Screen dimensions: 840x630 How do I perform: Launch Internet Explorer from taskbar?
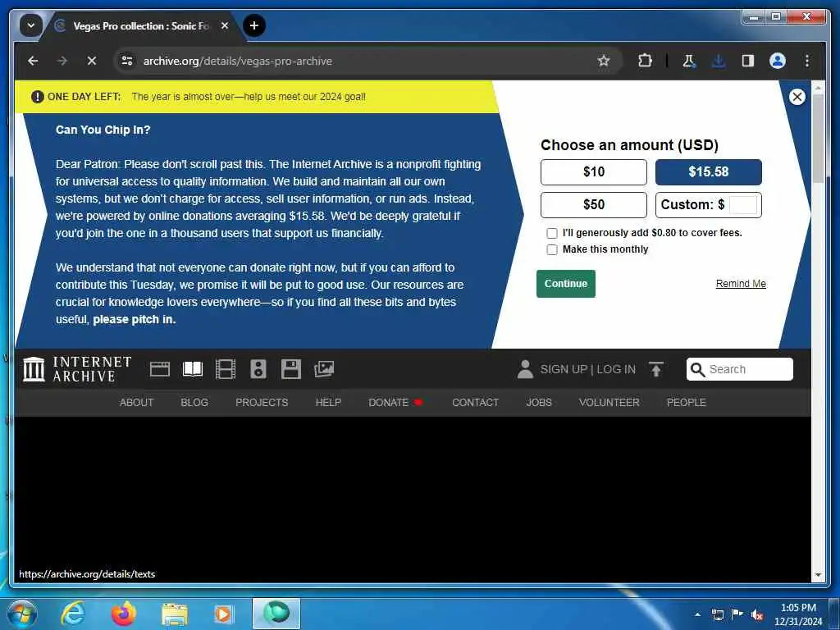click(x=72, y=614)
